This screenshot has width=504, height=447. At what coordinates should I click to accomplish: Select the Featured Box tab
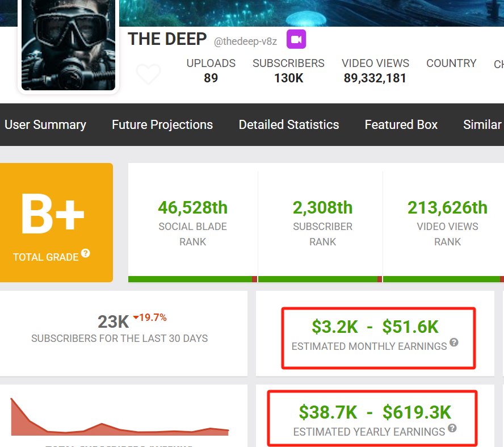pos(401,125)
